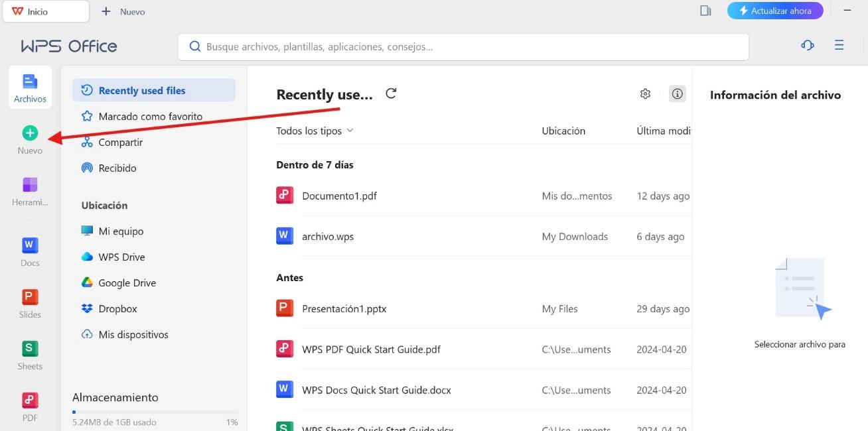Open Slides from the left sidebar

(x=30, y=297)
